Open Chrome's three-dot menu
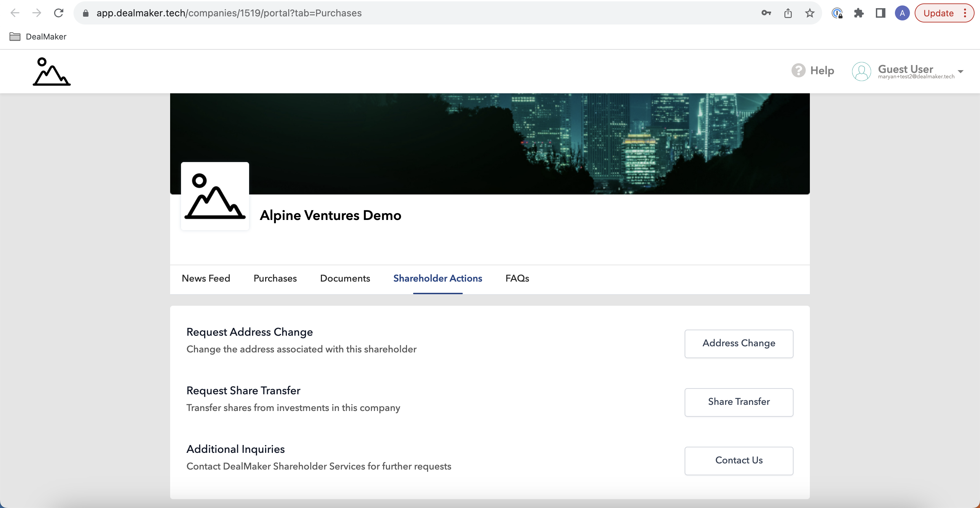980x508 pixels. pos(965,13)
